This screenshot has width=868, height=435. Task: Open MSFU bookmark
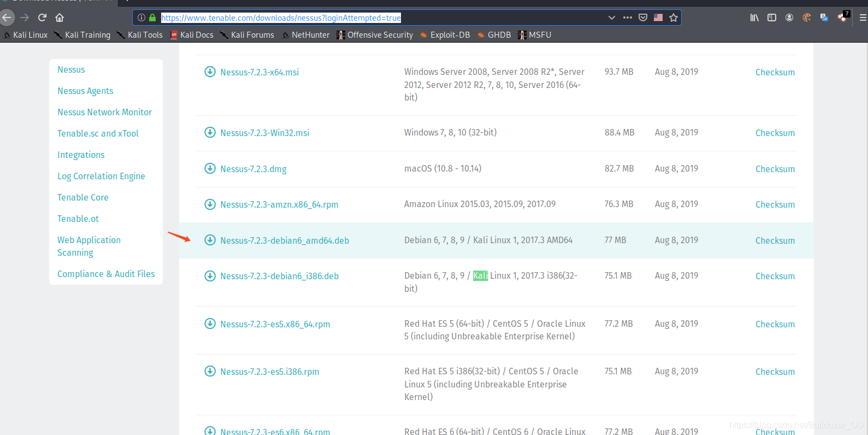(534, 35)
